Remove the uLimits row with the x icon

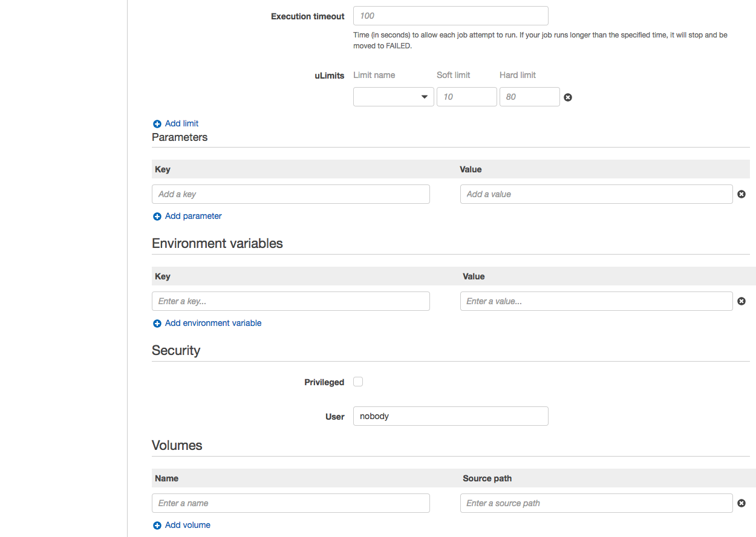point(568,97)
